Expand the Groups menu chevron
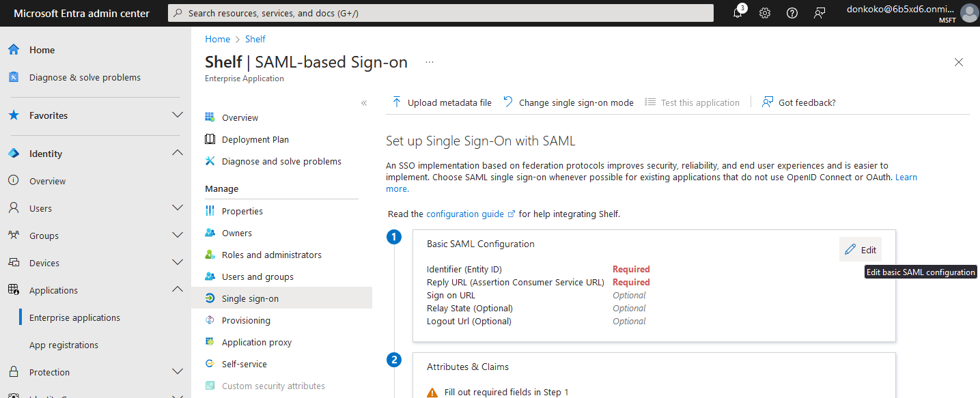 coord(178,236)
